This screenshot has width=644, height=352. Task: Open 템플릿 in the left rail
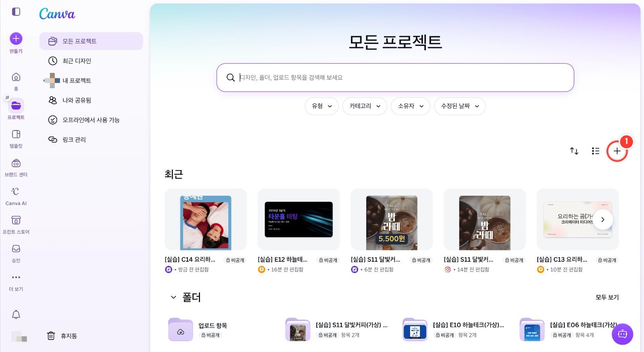tap(16, 139)
